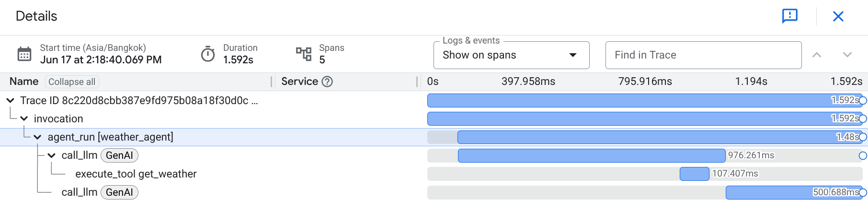
Task: Click the Duration stopwatch icon
Action: click(x=208, y=54)
